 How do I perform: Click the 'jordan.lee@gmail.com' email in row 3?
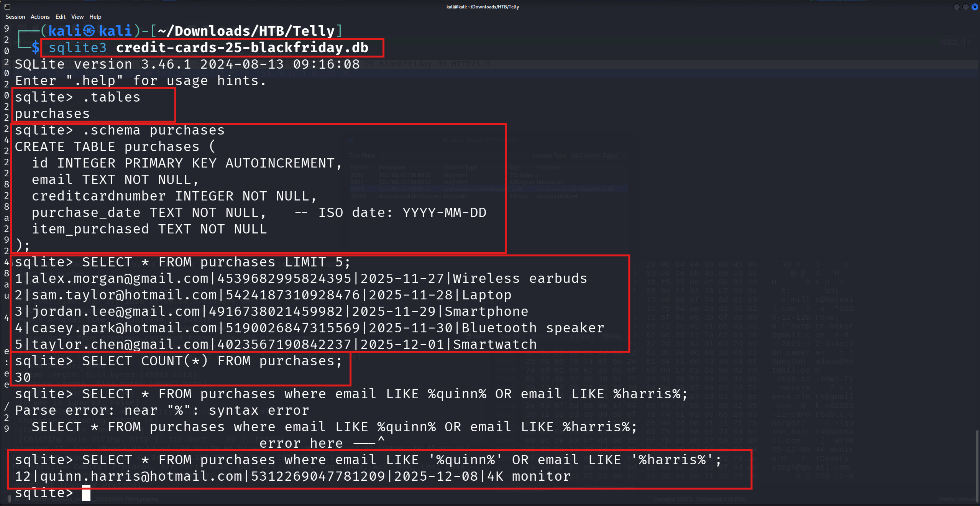pos(116,312)
